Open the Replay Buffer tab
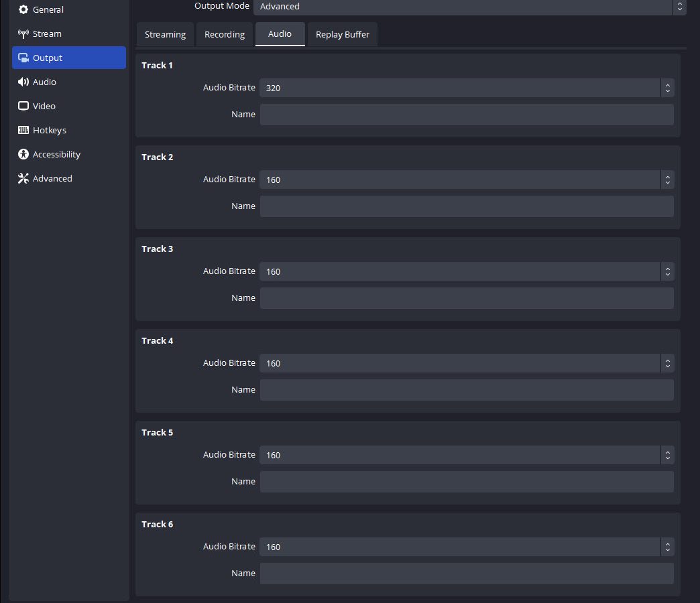The height and width of the screenshot is (603, 700). (x=343, y=35)
